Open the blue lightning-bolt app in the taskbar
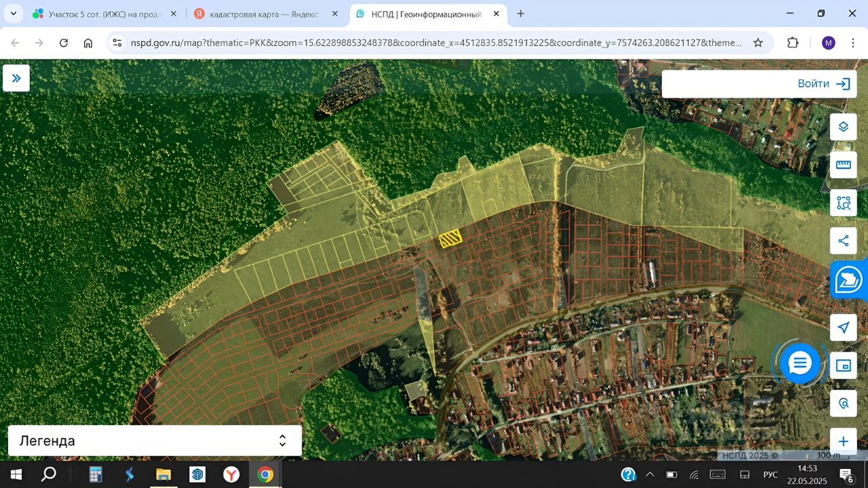The height and width of the screenshot is (488, 868). pos(130,474)
